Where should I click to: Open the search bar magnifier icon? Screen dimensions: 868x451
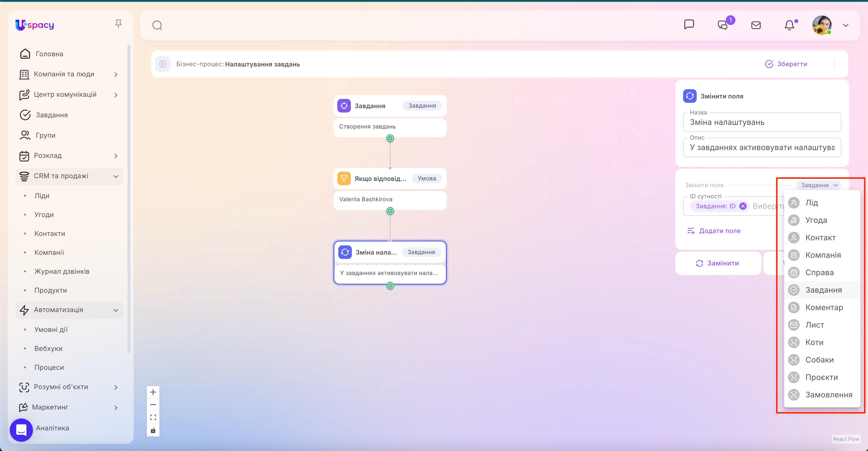[157, 25]
